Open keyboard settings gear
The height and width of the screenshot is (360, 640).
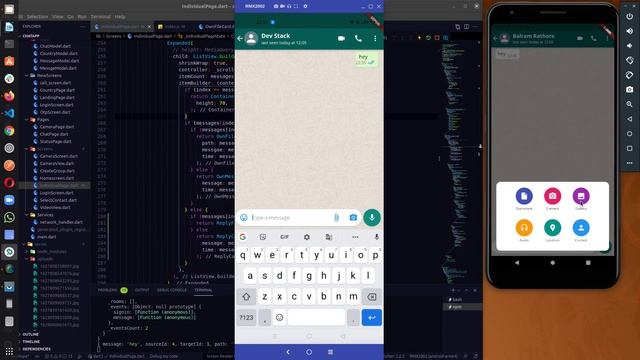[307, 237]
